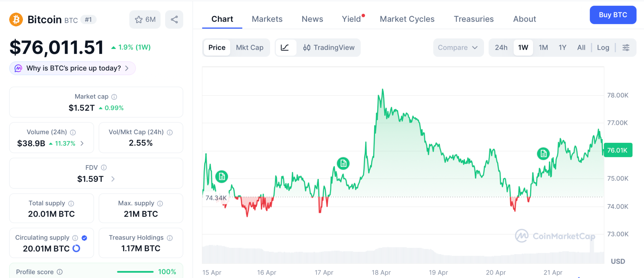Click Market cap info icon

(114, 97)
